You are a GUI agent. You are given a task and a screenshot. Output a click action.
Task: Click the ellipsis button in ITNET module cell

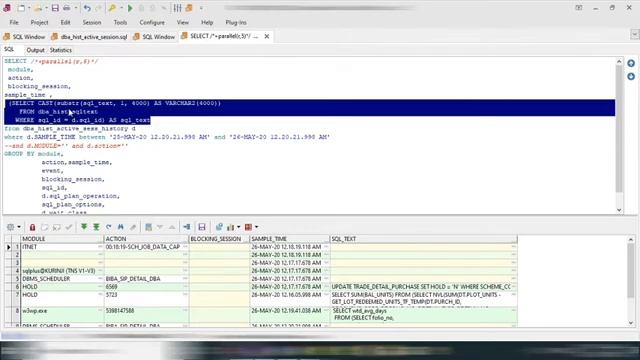(100, 247)
